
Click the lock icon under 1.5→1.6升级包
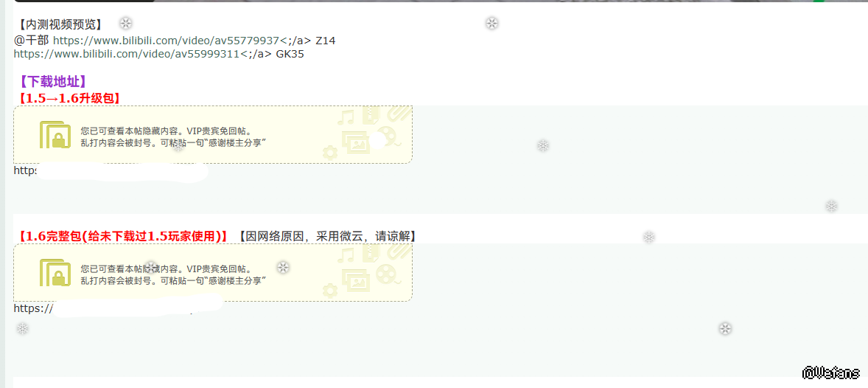coord(55,135)
